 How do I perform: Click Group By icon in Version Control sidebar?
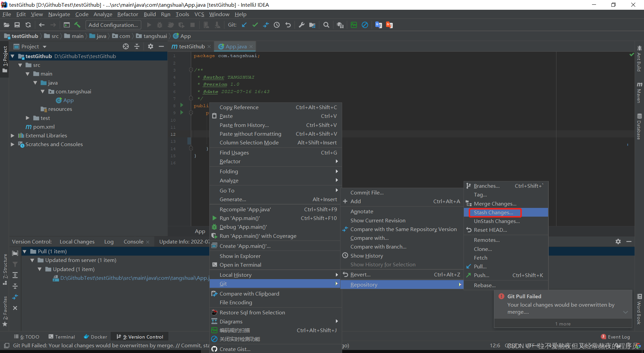[x=15, y=253]
